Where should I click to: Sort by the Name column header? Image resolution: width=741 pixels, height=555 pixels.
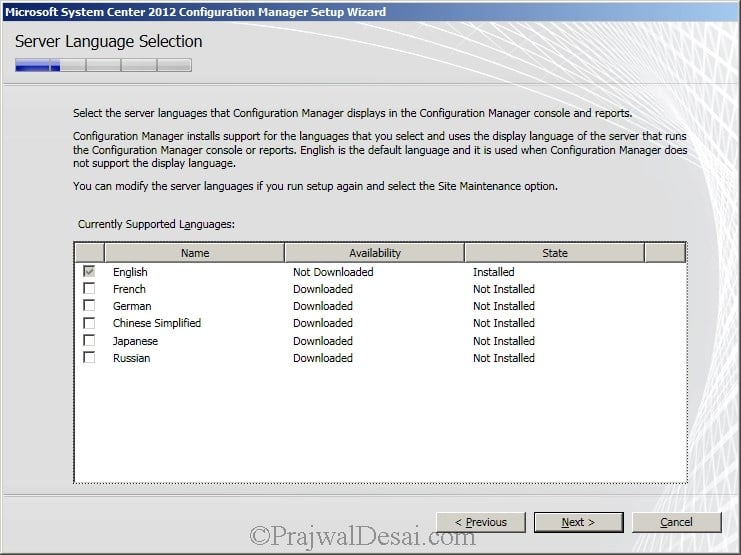pos(195,253)
